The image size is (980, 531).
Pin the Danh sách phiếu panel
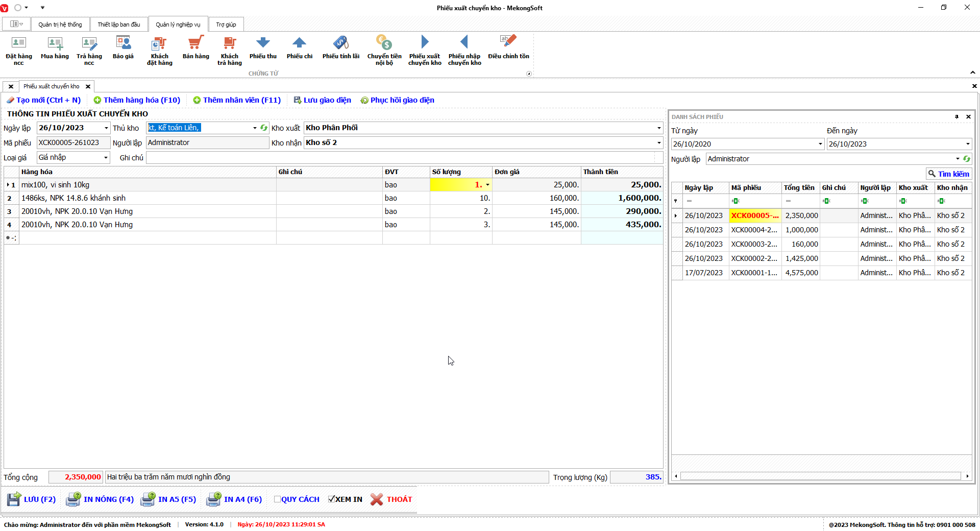tap(957, 117)
